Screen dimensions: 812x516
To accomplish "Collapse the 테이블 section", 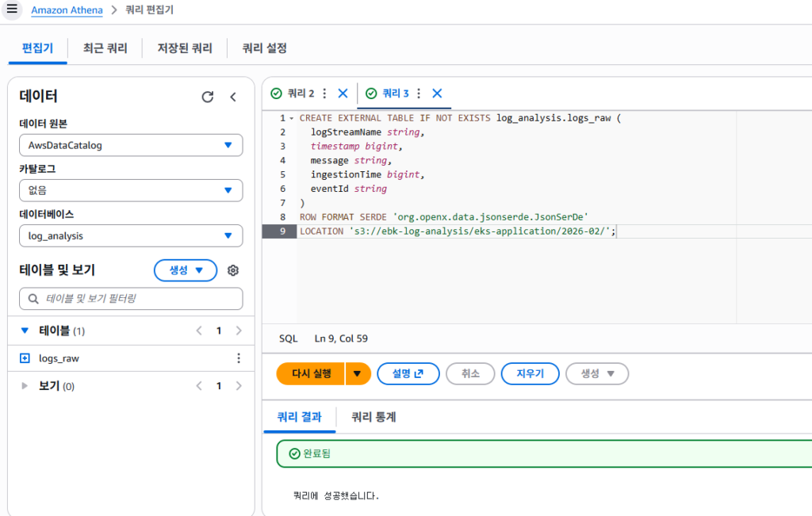I will click(x=25, y=331).
